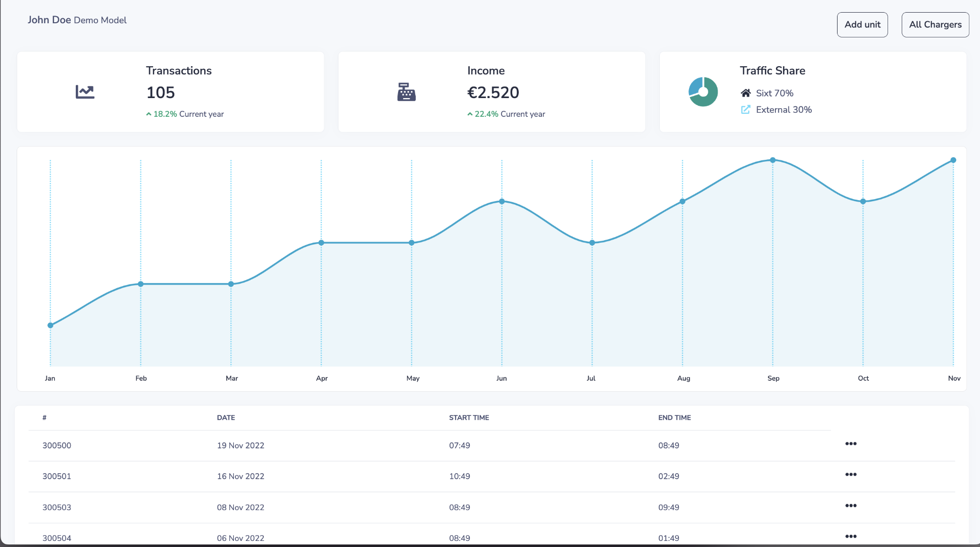Screen dimensions: 980x547
Task: Click the Traffic Share donut chart icon
Action: click(x=703, y=92)
